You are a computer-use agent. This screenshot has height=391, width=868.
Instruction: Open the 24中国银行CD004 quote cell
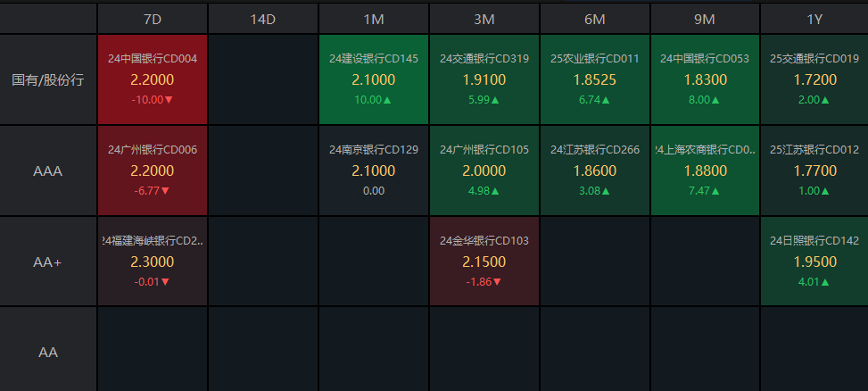point(152,79)
